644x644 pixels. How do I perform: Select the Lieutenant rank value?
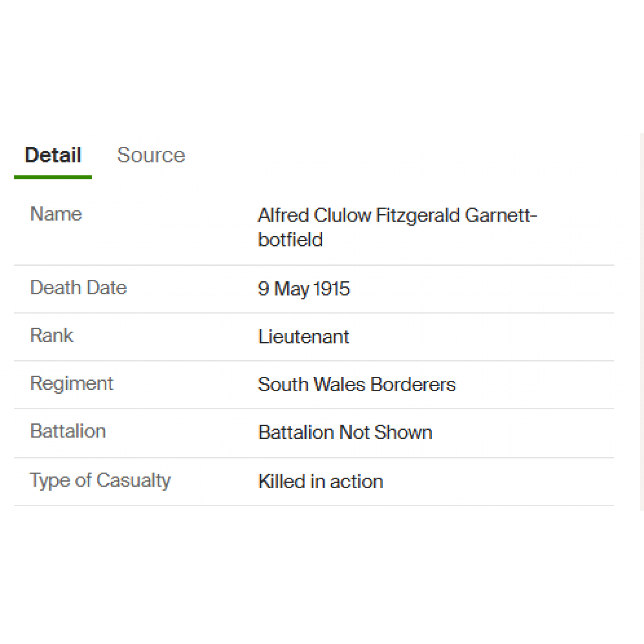[303, 337]
